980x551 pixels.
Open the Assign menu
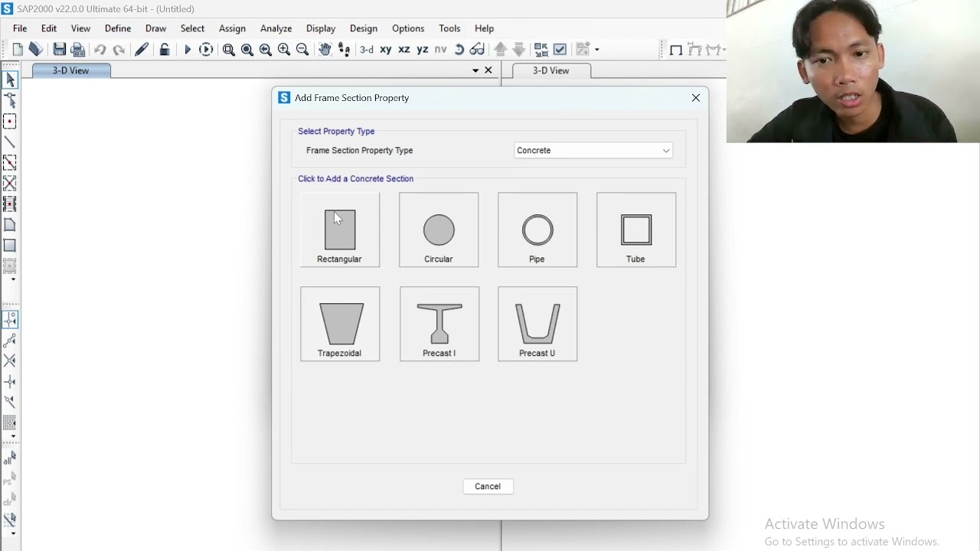pyautogui.click(x=232, y=28)
